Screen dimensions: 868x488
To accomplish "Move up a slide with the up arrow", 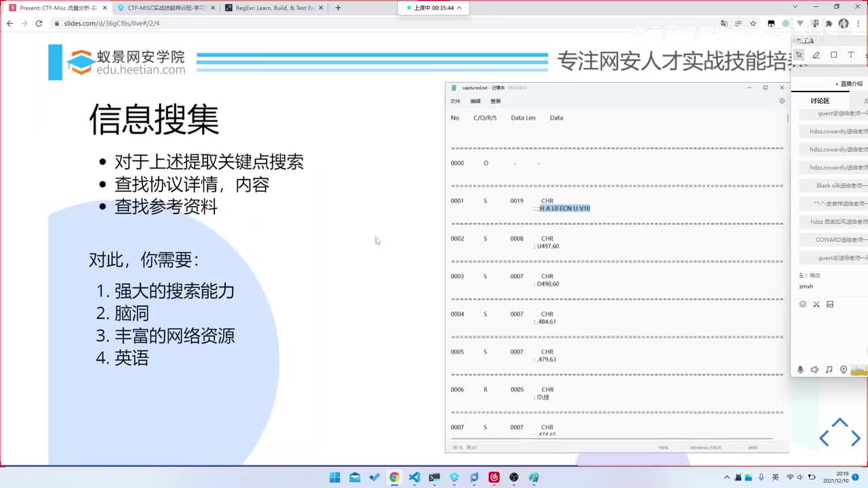I will tap(840, 423).
